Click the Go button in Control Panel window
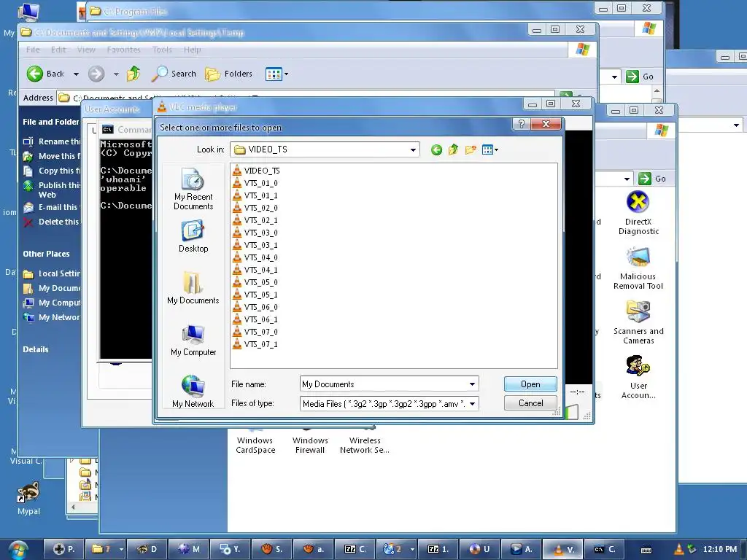 [x=652, y=179]
